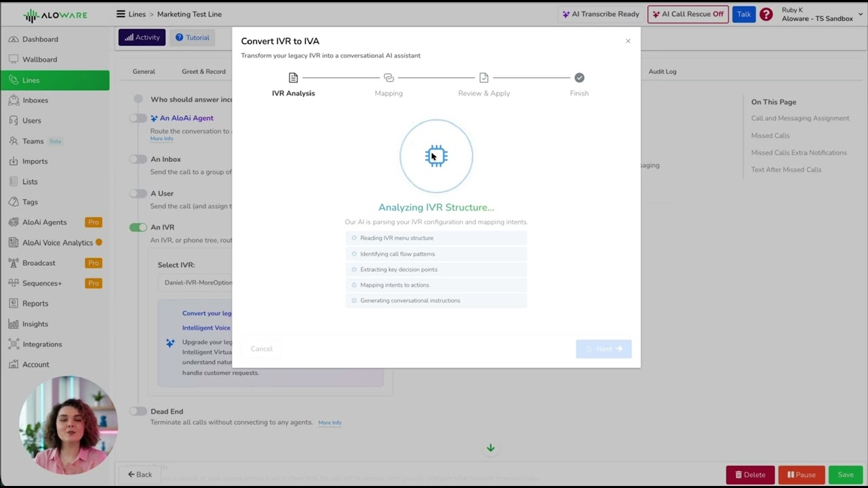Click Cancel in the Convert dialog
The height and width of the screenshot is (488, 868).
261,349
